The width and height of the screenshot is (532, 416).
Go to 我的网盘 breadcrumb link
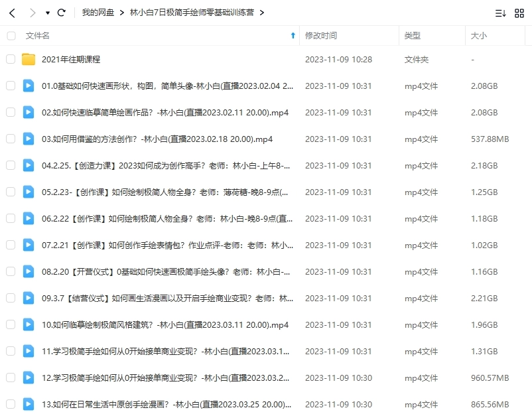(98, 13)
